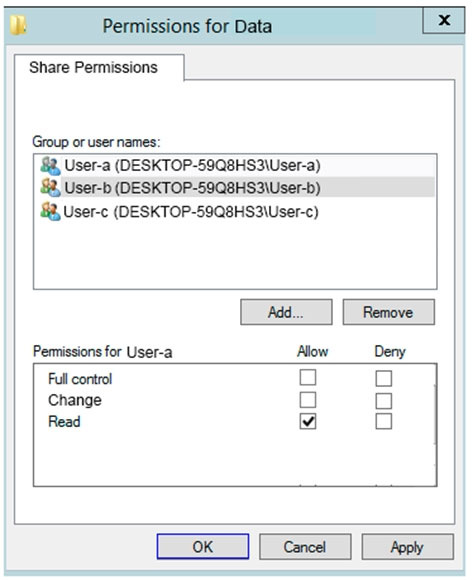
Task: Check Deny for Change permission
Action: (x=384, y=401)
